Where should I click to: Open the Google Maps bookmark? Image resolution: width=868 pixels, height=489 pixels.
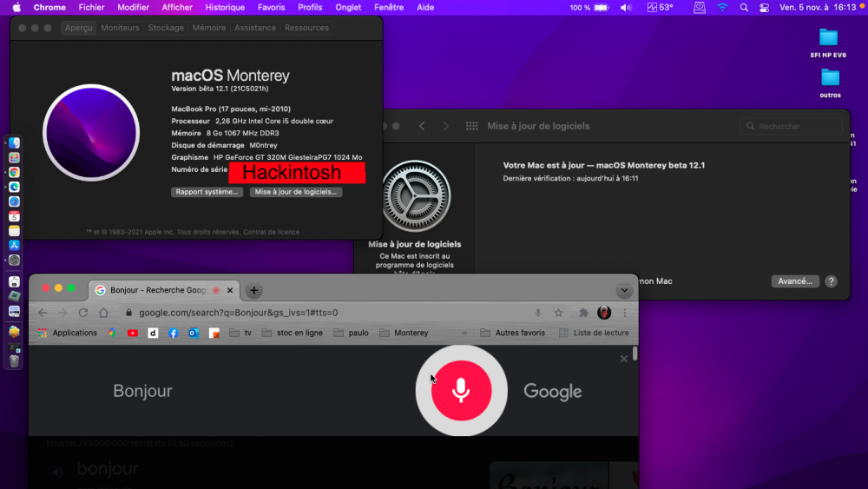pos(112,333)
